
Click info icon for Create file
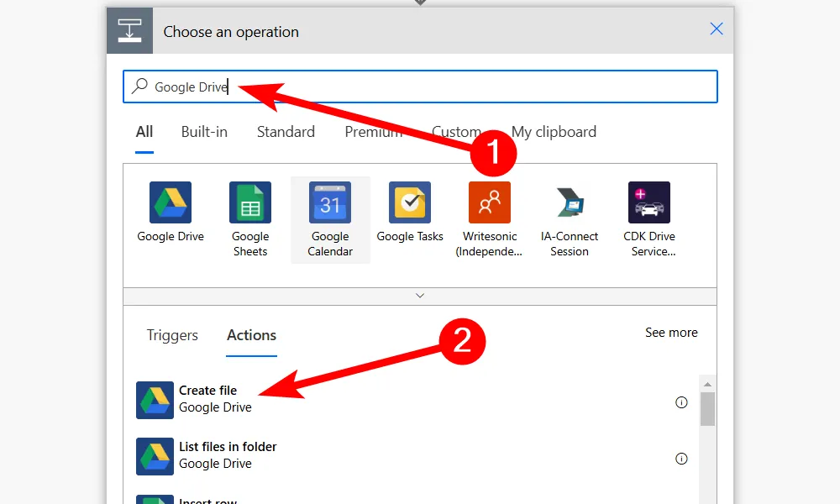click(681, 402)
